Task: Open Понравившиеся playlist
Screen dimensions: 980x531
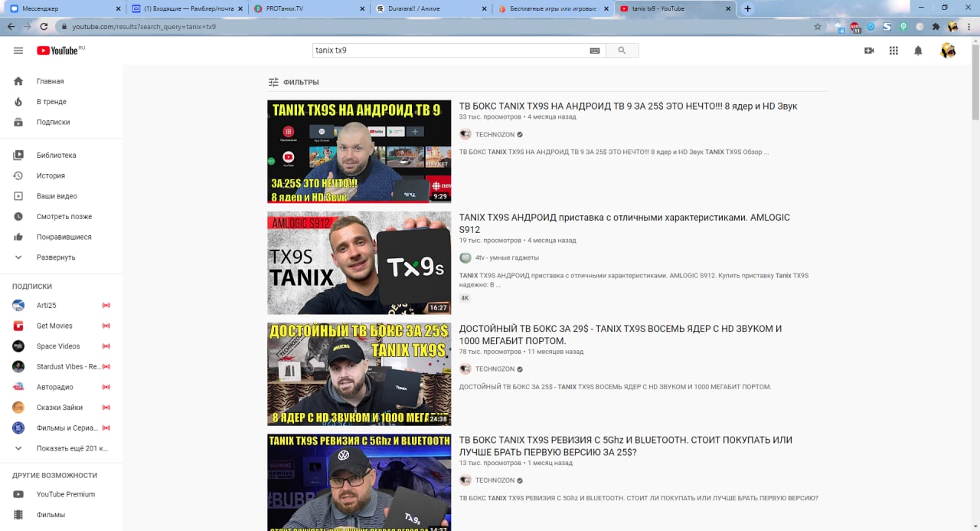Action: 61,237
